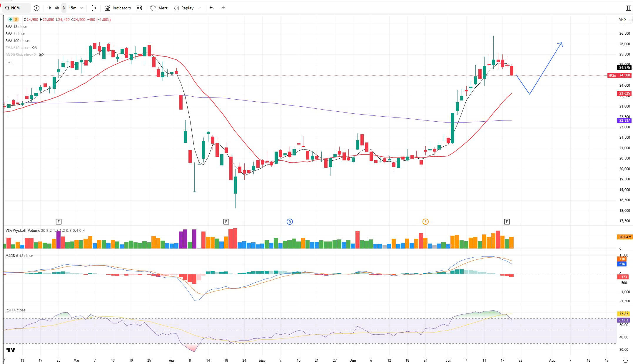Click the earnings E marker near July 17
This screenshot has width=633, height=364.
pos(507,222)
